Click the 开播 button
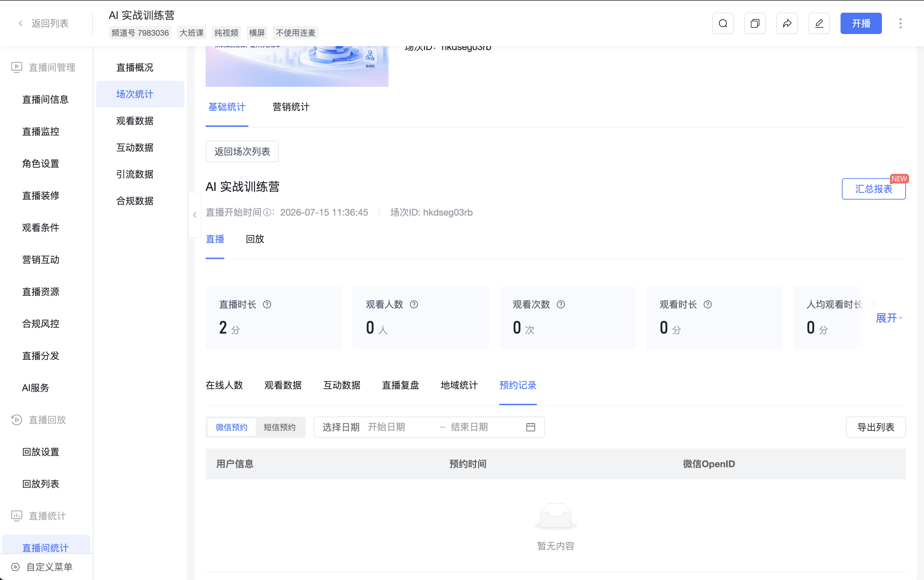Viewport: 924px width, 580px height. coord(861,23)
